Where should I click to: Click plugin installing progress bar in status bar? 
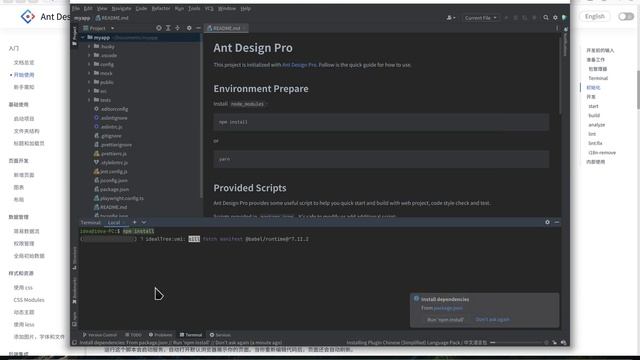click(516, 342)
